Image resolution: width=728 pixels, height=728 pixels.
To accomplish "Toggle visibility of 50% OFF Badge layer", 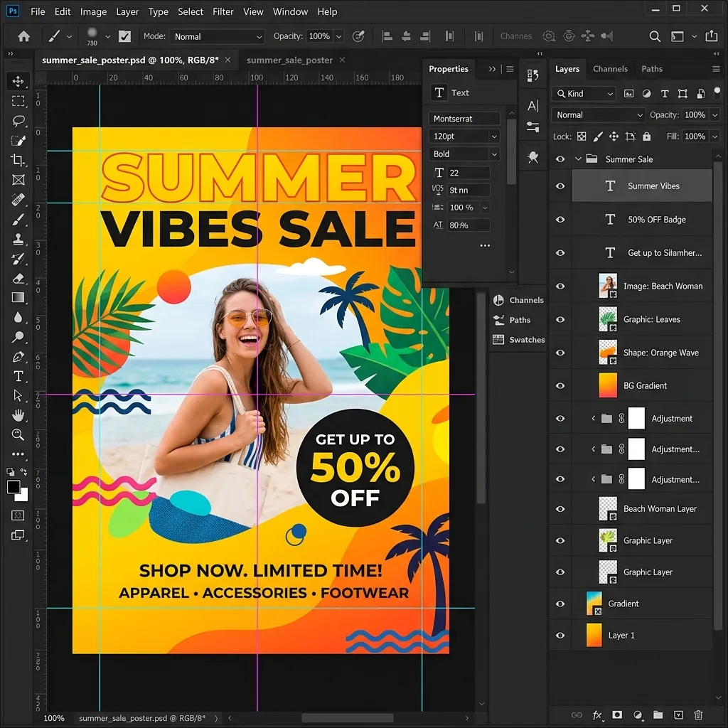I will click(560, 220).
